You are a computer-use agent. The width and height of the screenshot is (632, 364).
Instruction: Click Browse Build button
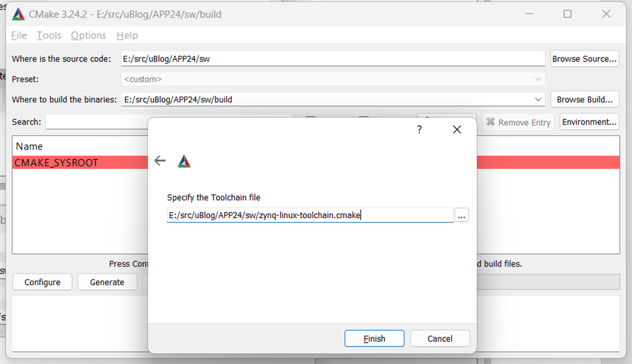click(x=584, y=100)
